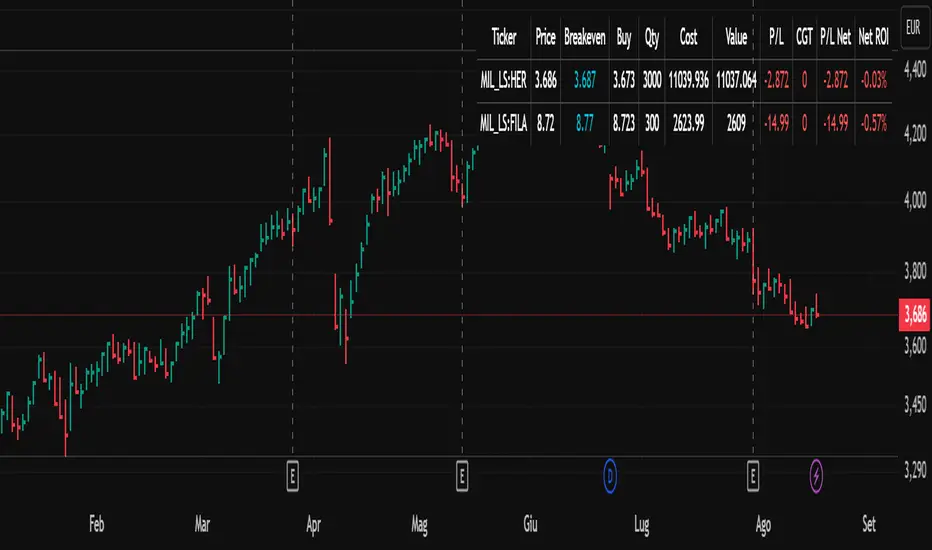
Task: Click FILA buy price 8.723
Action: click(624, 123)
